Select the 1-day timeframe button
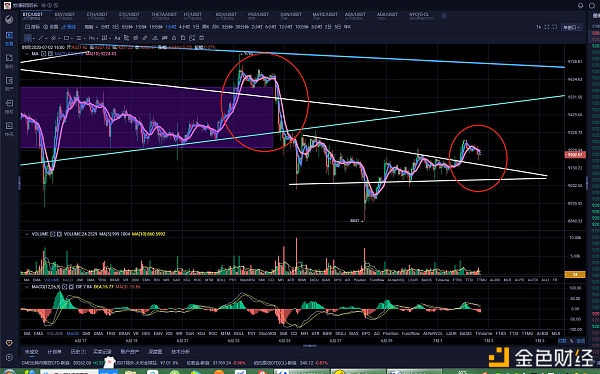 coord(196,27)
